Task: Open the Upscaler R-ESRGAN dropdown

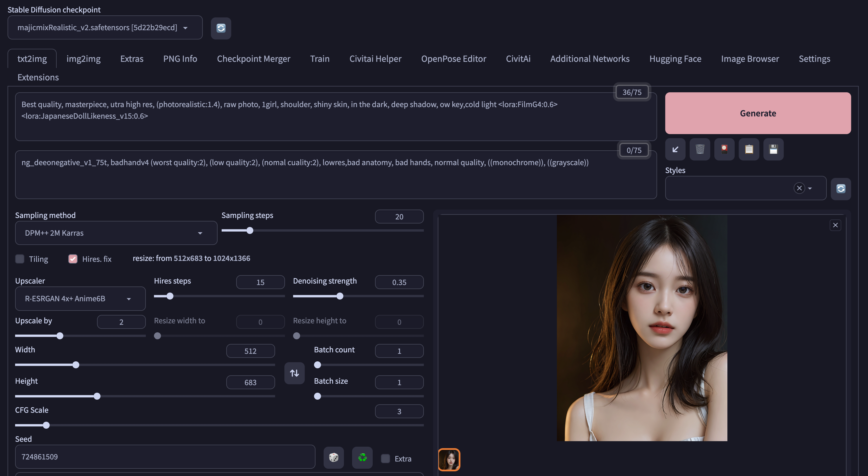Action: click(80, 299)
